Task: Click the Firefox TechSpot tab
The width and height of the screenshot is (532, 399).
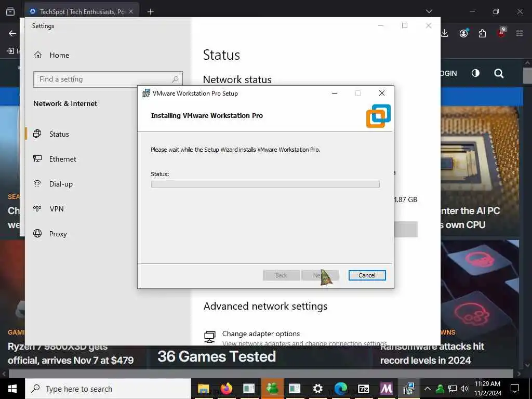Action: [82, 11]
